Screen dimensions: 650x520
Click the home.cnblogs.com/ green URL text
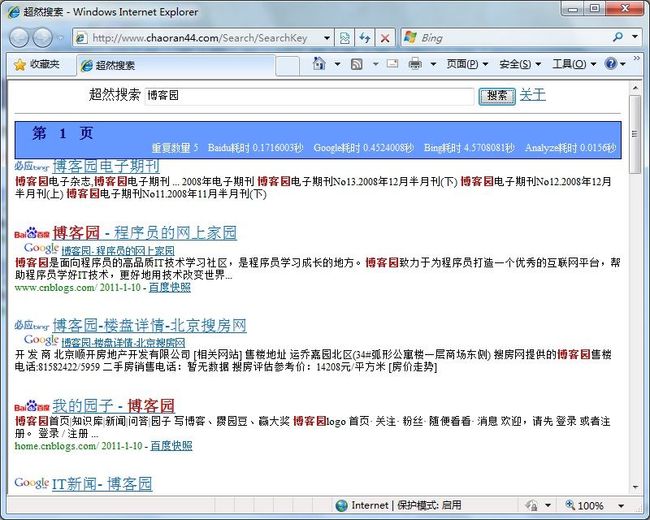point(57,446)
